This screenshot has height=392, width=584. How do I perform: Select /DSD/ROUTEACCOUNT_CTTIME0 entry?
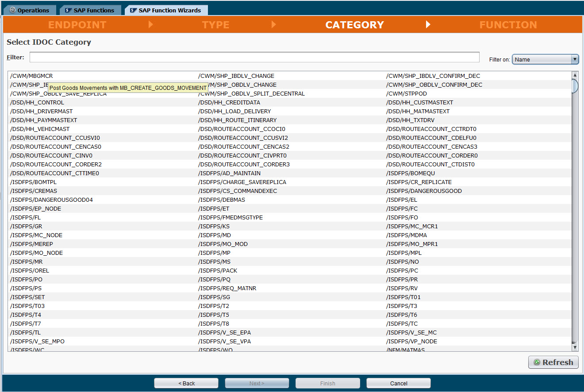pos(54,173)
